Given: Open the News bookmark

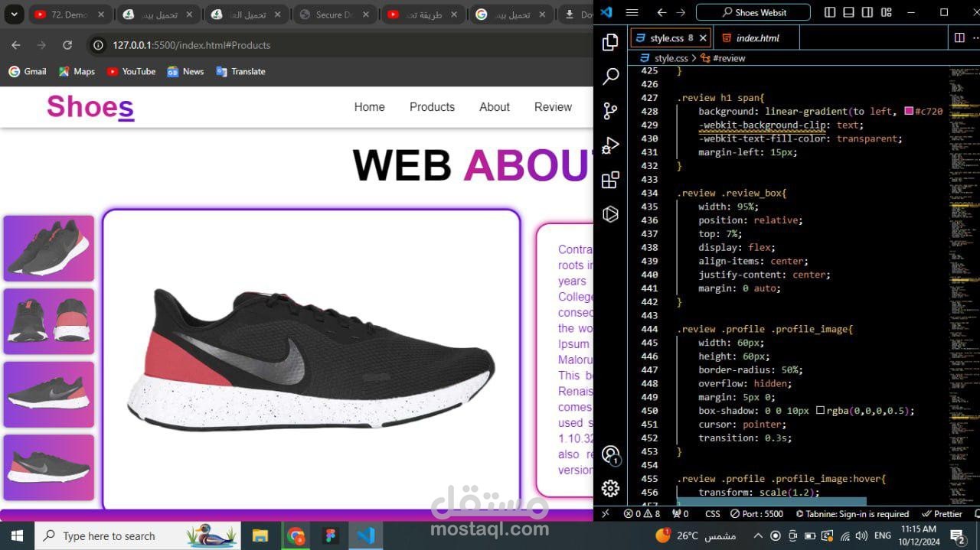Looking at the screenshot, I should click(x=185, y=71).
